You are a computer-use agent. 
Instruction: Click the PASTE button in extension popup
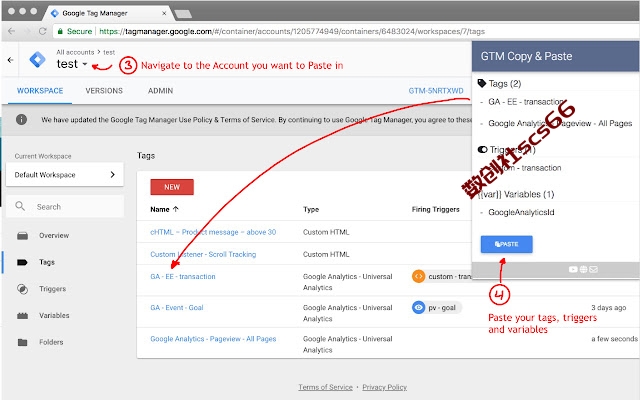(x=507, y=244)
